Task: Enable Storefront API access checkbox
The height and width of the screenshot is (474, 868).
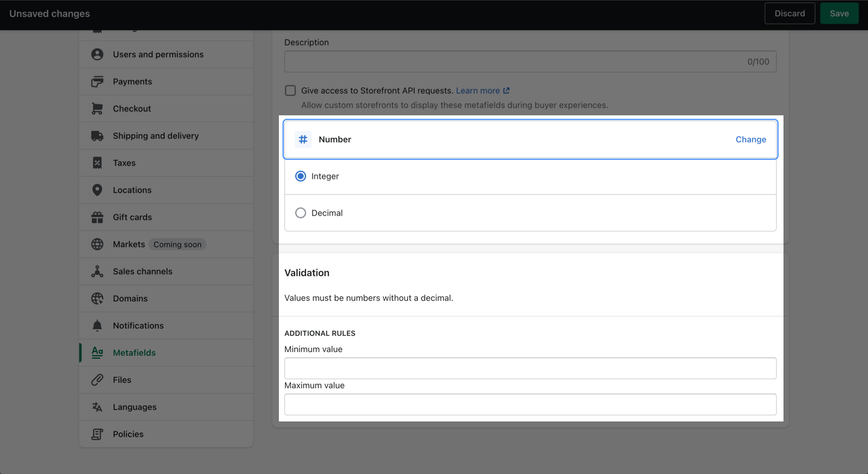Action: 290,91
